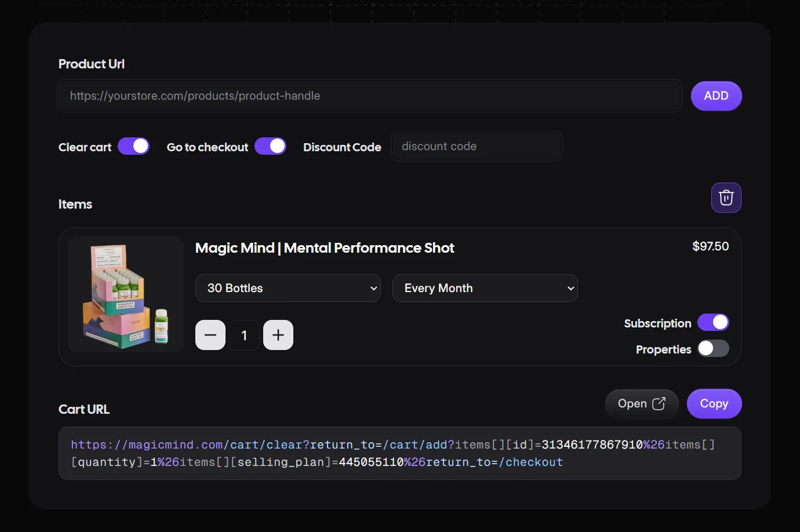Viewport: 800px width, 532px height.
Task: Focus the Product Url input field
Action: tap(369, 96)
